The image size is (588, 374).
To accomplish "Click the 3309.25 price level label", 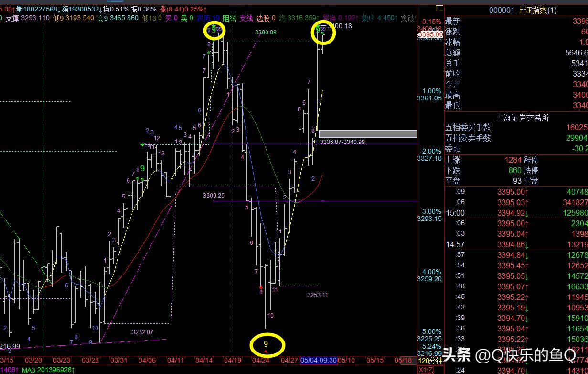I will pyautogui.click(x=214, y=196).
